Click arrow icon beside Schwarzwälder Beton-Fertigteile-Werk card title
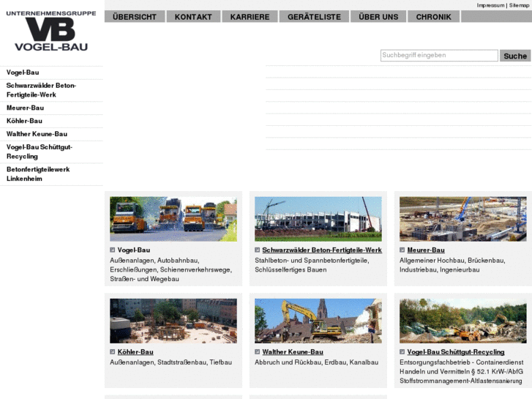This screenshot has width=532, height=399. (257, 250)
